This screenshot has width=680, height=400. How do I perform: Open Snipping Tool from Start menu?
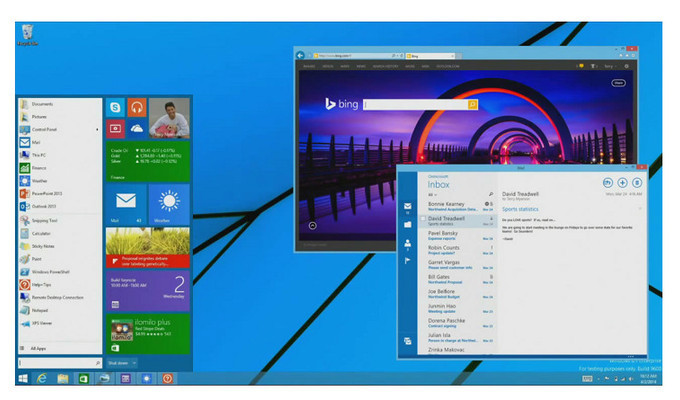[60, 220]
